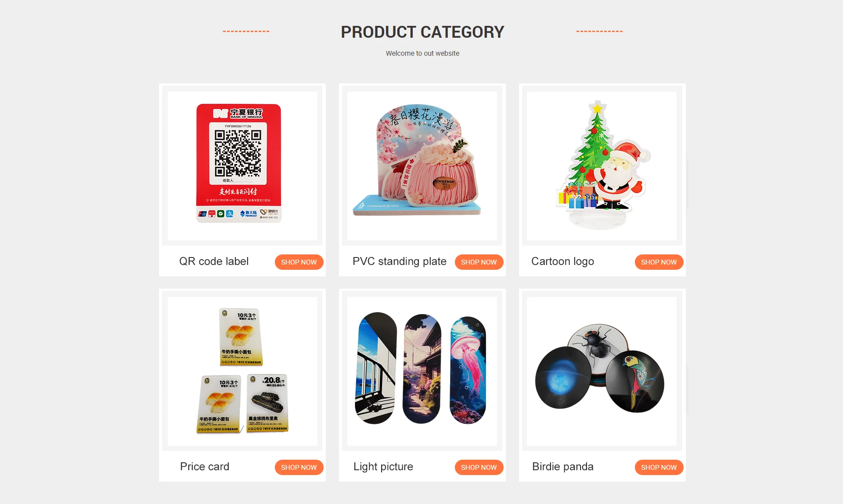This screenshot has width=843, height=504.
Task: Select the Light picture title
Action: [383, 467]
